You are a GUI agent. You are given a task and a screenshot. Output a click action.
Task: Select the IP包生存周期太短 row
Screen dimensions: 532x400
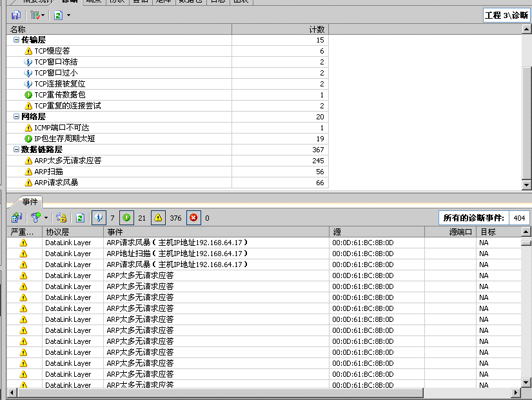[x=168, y=139]
